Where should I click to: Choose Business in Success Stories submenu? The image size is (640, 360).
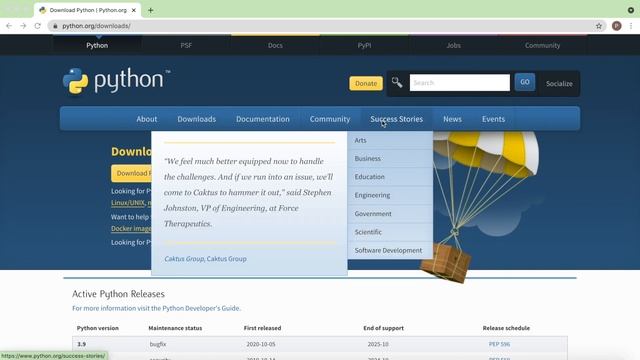[390, 158]
